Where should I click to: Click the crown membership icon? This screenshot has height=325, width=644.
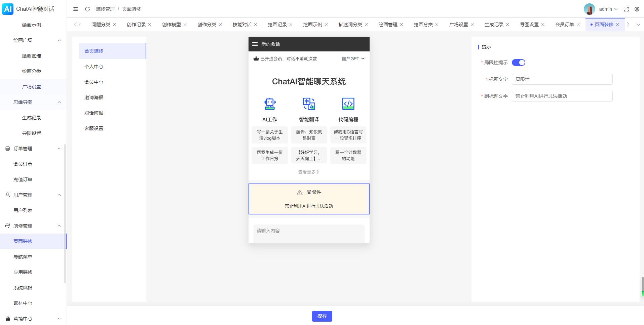(x=256, y=59)
